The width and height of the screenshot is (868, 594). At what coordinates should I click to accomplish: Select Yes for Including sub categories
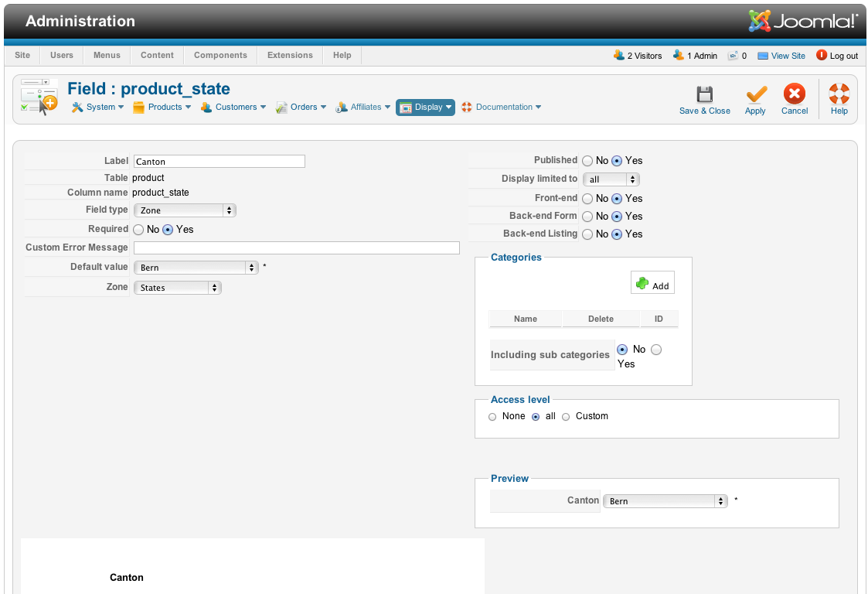(x=656, y=350)
